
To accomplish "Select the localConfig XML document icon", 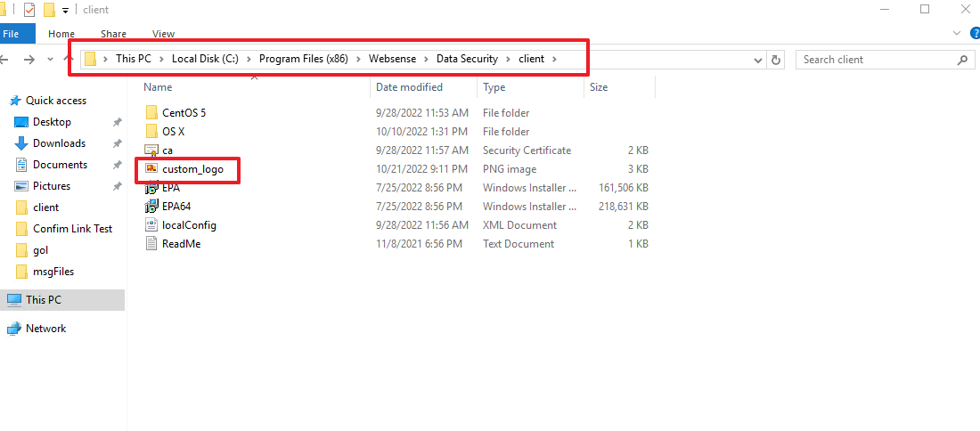I will [x=151, y=225].
